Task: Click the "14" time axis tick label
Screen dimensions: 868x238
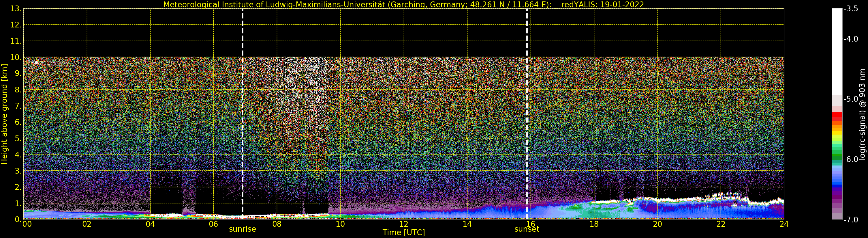Action: pyautogui.click(x=467, y=224)
